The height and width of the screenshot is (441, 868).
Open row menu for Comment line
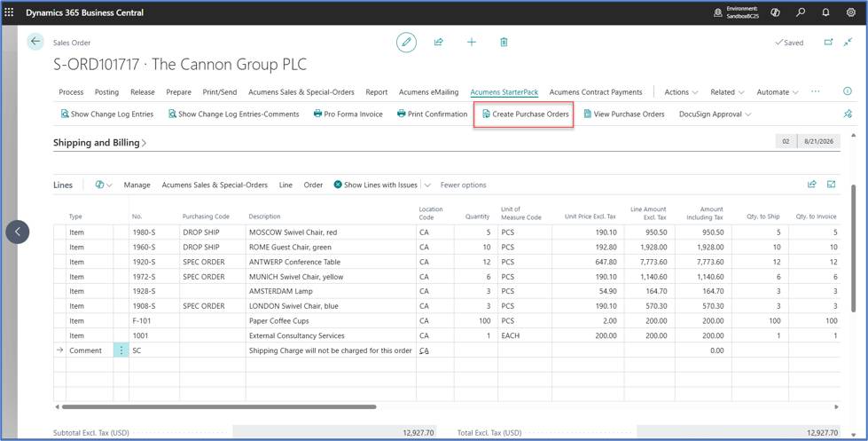pos(121,350)
